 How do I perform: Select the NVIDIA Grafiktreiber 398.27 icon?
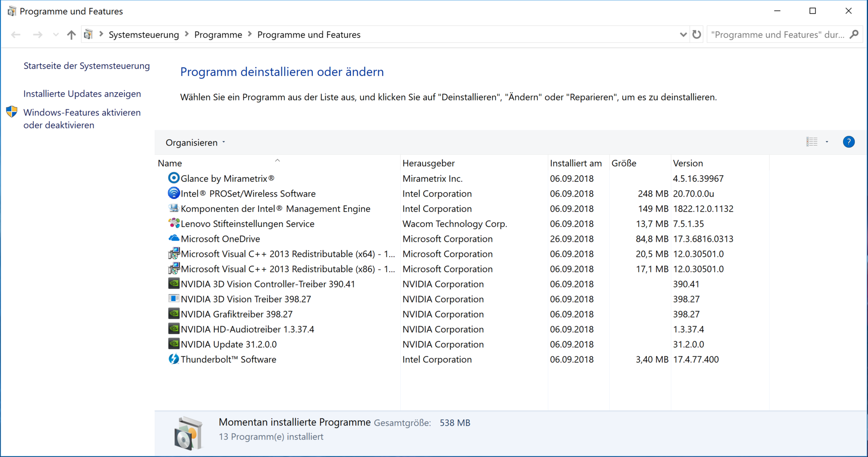174,314
